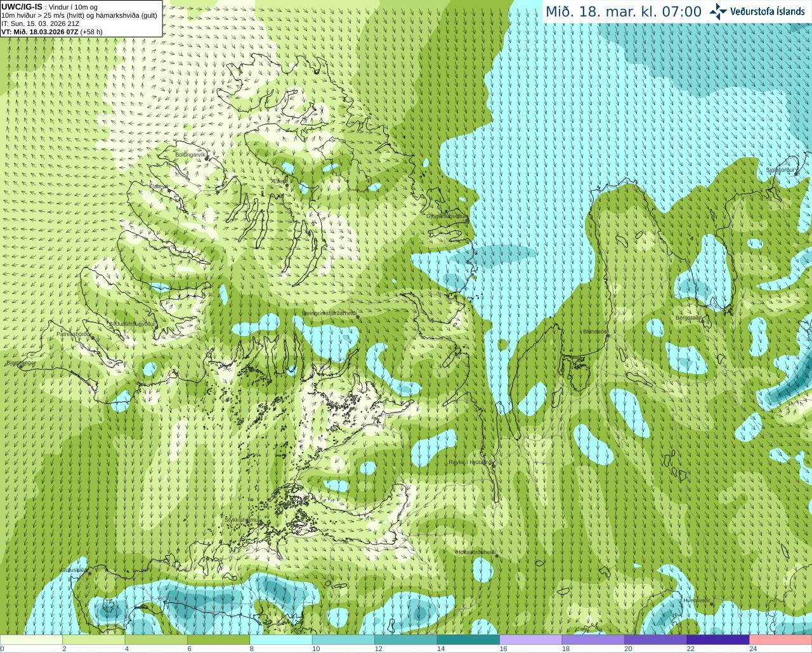This screenshot has height=653, width=812.
Task: Click the Bergstaðir station label
Action: click(688, 318)
